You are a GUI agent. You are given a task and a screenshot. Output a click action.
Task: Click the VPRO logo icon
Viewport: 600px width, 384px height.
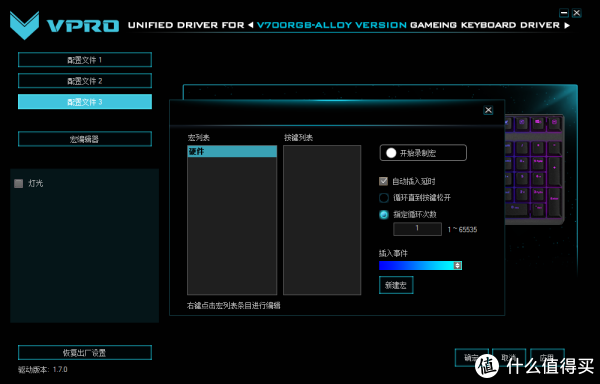tap(24, 25)
